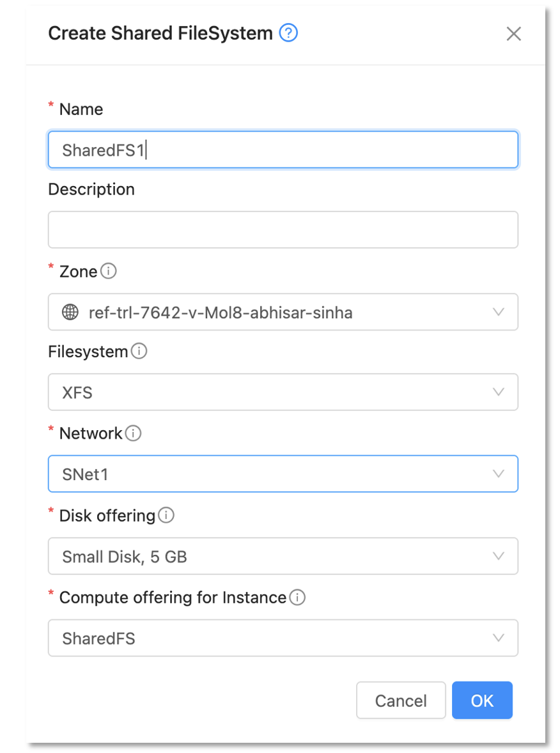Image resolution: width=560 pixels, height=753 pixels.
Task: Click the Filesystem info icon
Action: (x=139, y=351)
